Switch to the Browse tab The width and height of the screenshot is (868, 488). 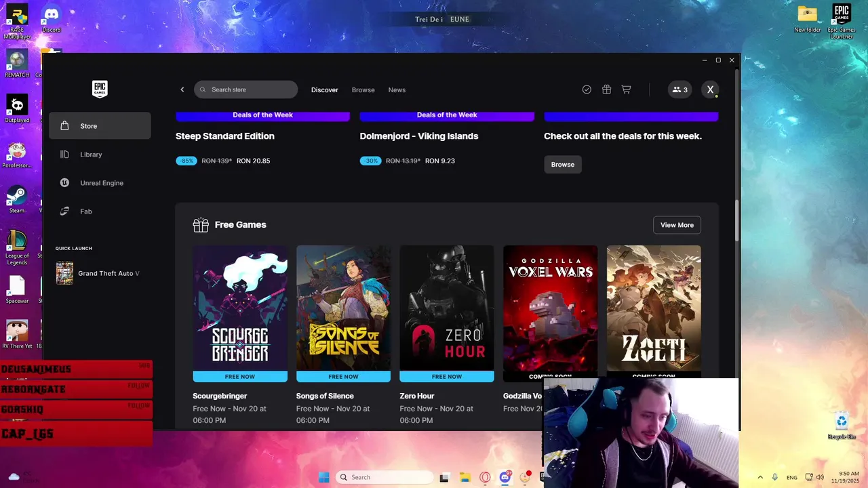(x=363, y=89)
